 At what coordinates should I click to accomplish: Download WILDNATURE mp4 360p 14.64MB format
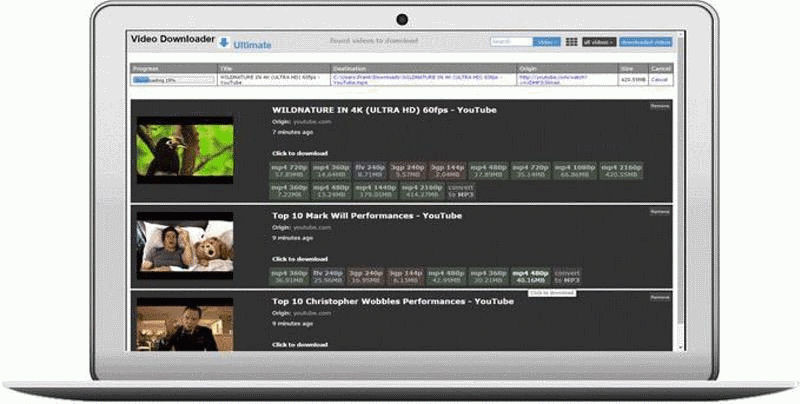click(x=331, y=171)
